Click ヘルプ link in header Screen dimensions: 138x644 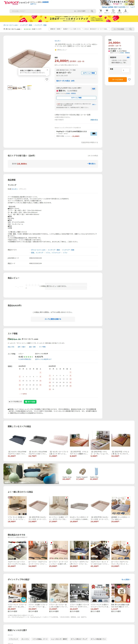click(x=132, y=7)
